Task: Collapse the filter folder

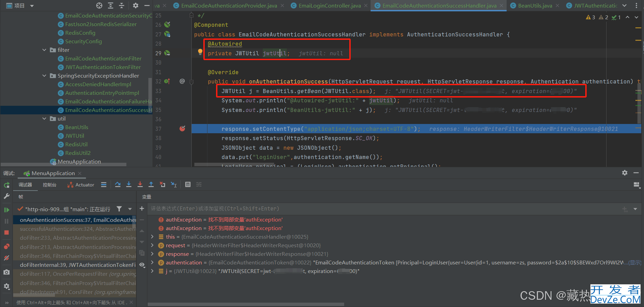Action: click(x=44, y=50)
